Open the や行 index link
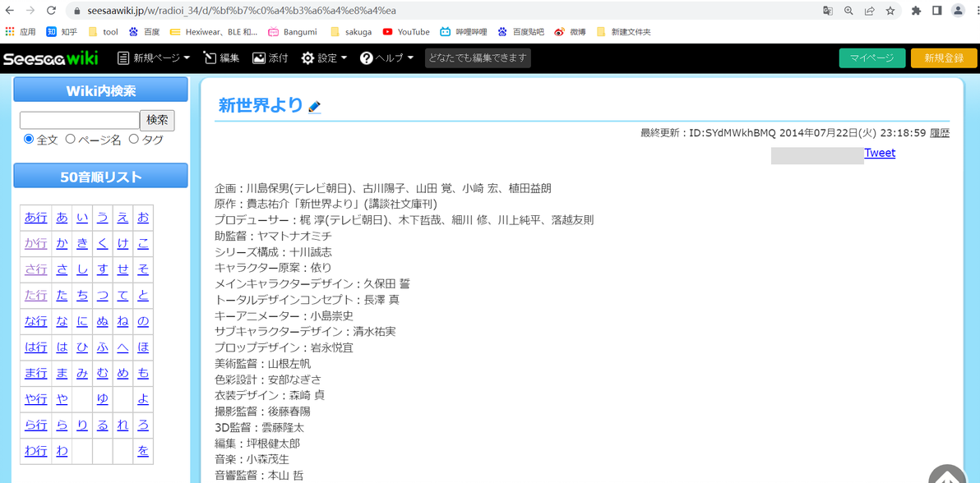Screen dimensions: 980x483 pyautogui.click(x=35, y=400)
